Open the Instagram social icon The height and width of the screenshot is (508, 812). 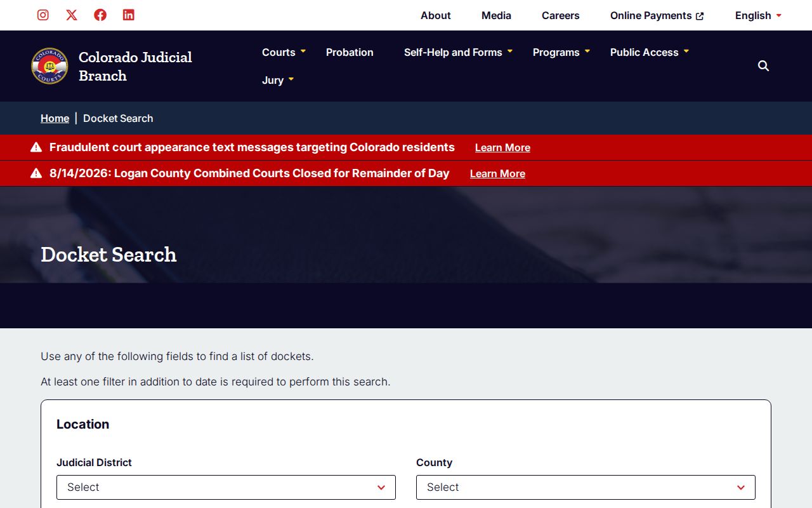click(x=43, y=15)
